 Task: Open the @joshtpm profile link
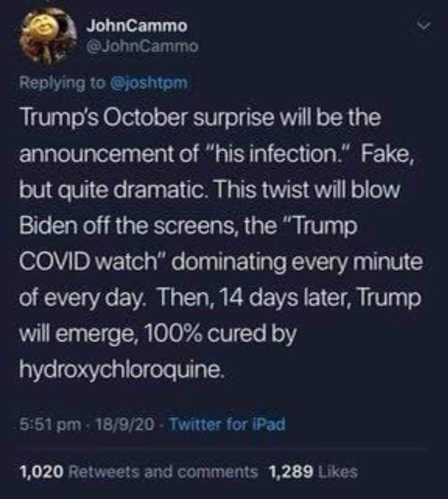coord(148,83)
